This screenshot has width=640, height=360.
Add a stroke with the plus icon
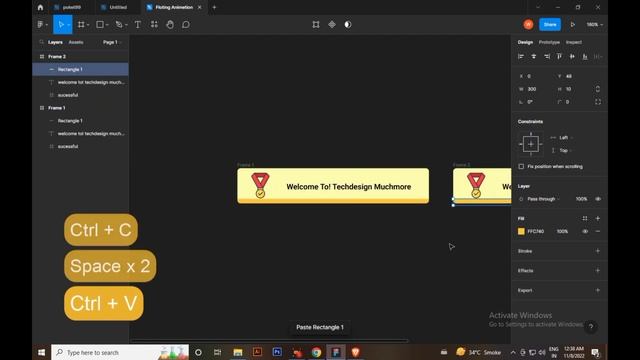pyautogui.click(x=598, y=251)
